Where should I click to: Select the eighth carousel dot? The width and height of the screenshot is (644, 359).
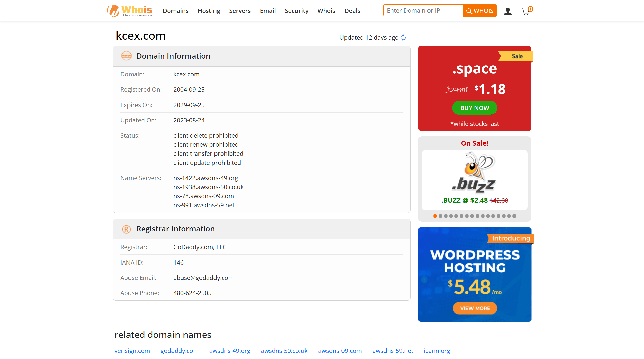coord(472,216)
